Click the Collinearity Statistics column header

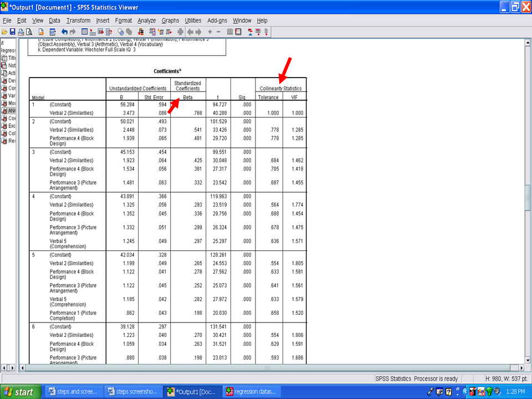coord(280,89)
